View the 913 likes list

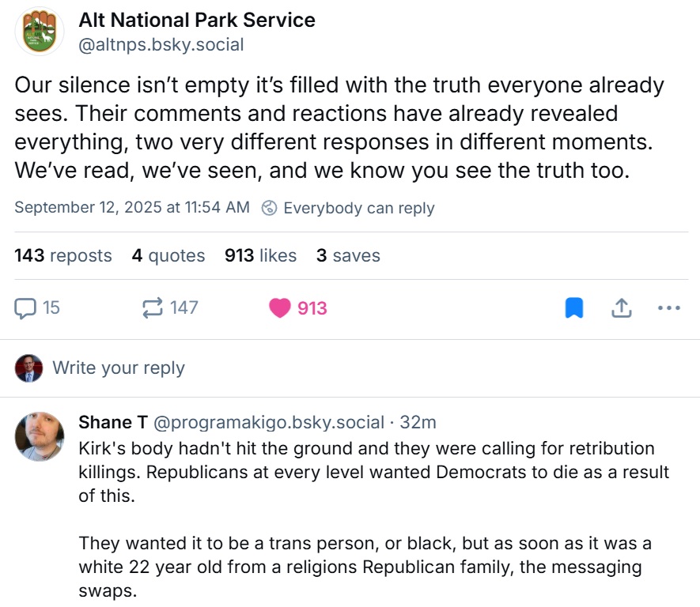[261, 256]
